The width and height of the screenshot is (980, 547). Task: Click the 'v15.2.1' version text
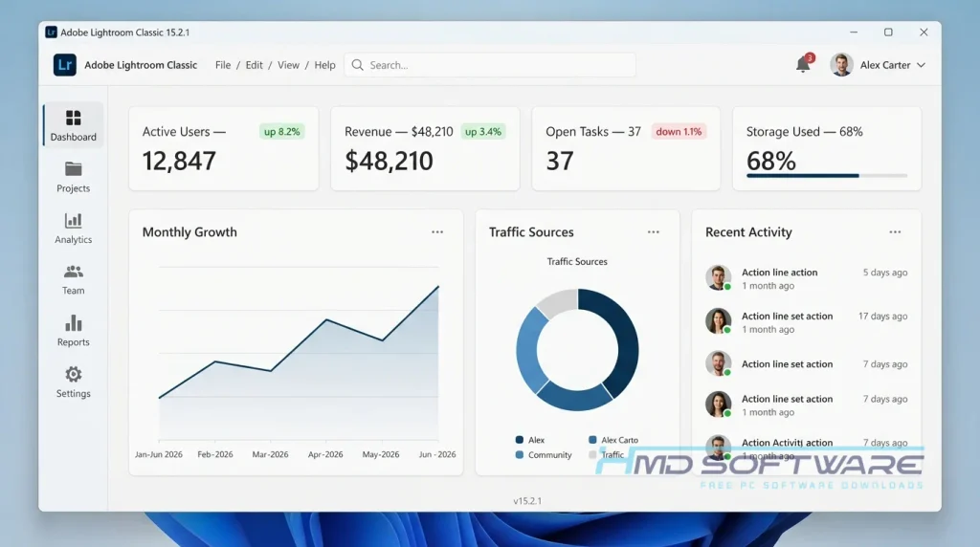[x=527, y=501]
